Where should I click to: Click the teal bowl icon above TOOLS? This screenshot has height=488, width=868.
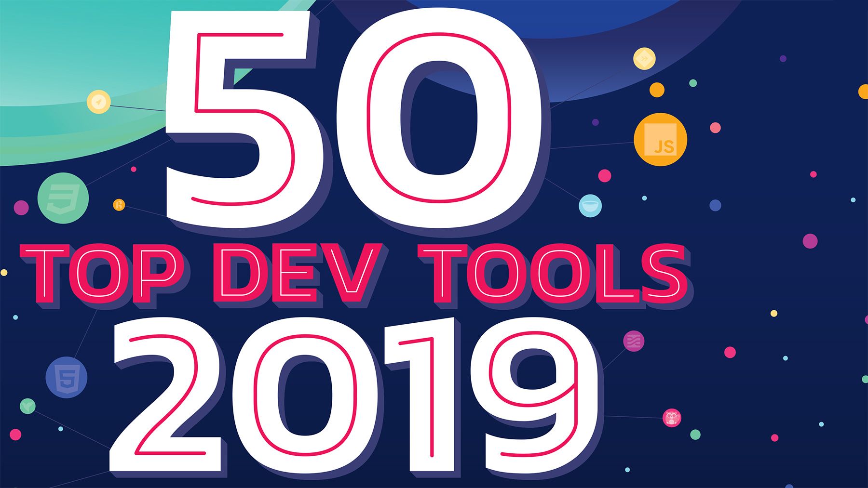[x=589, y=206]
